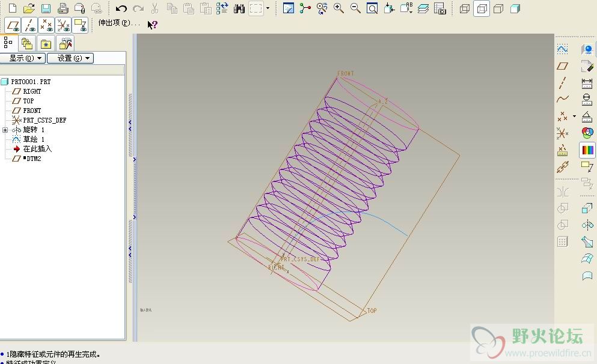The width and height of the screenshot is (597, 364).
Task: Switch to shaded display style
Action: (x=515, y=9)
